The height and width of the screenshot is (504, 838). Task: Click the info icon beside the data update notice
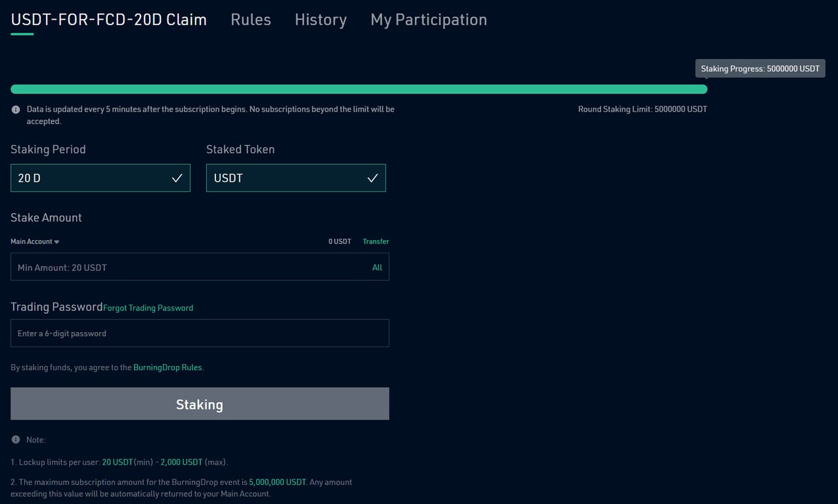15,109
